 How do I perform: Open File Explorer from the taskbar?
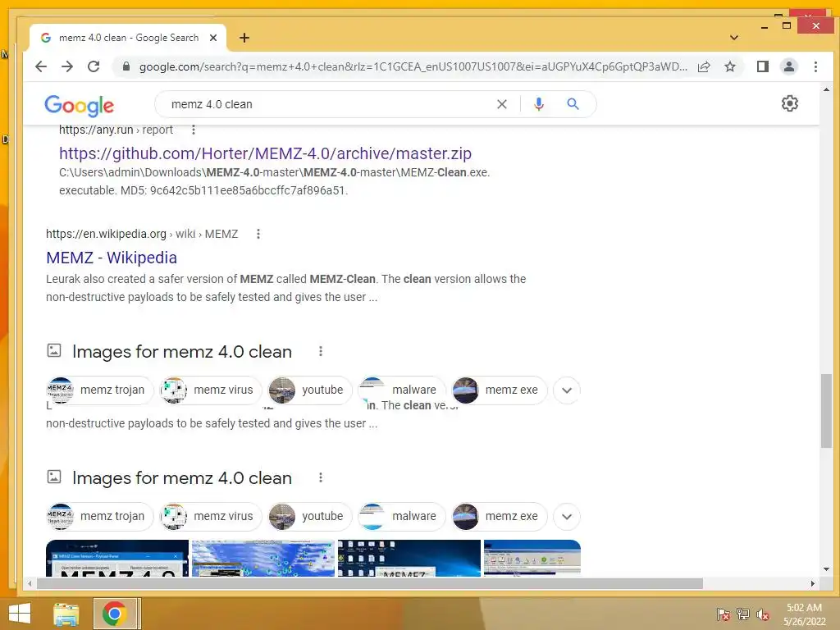coord(66,614)
